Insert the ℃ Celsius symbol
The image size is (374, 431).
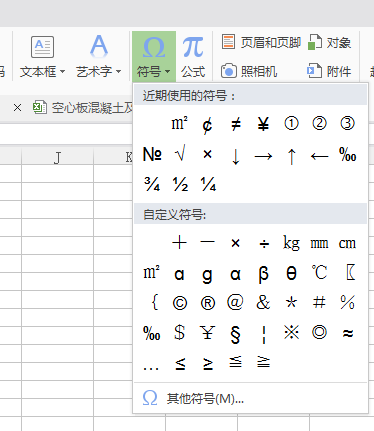pos(319,273)
